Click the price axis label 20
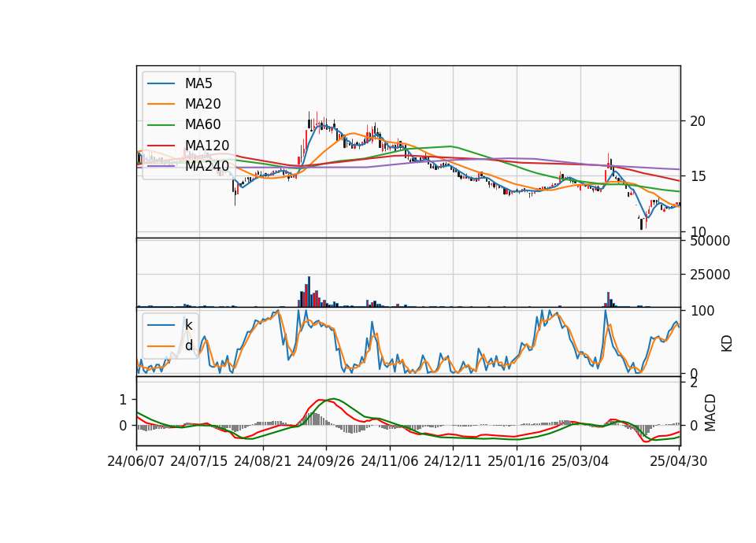Image resolution: width=756 pixels, height=543 pixels. [698, 121]
